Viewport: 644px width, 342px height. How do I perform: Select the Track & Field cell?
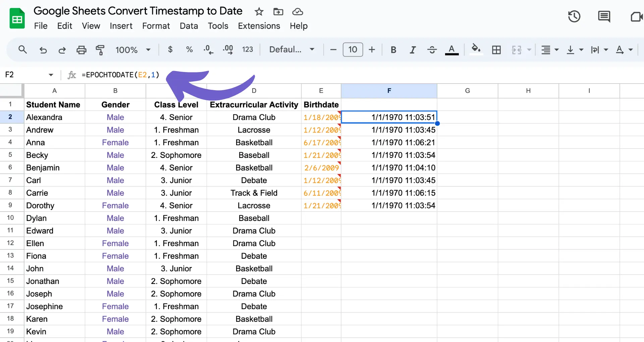point(254,193)
